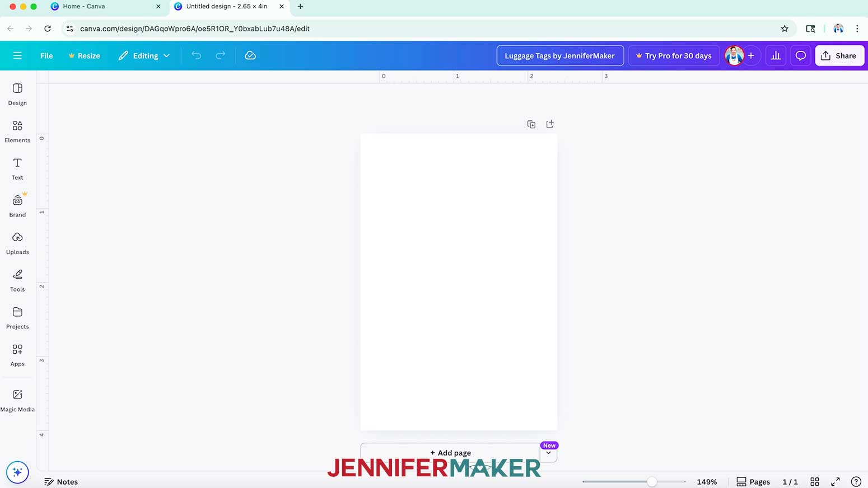
Task: Click the zoom slider handle
Action: [x=652, y=482]
